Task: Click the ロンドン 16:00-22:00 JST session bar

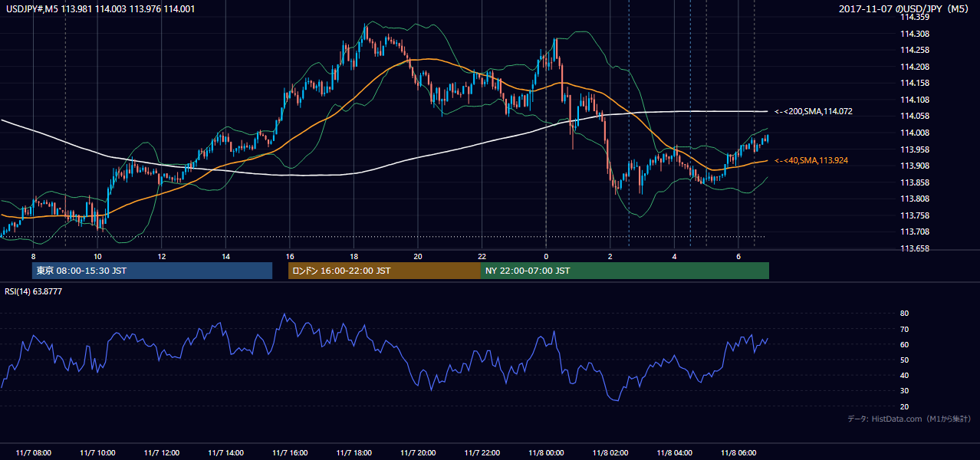Action: 384,271
